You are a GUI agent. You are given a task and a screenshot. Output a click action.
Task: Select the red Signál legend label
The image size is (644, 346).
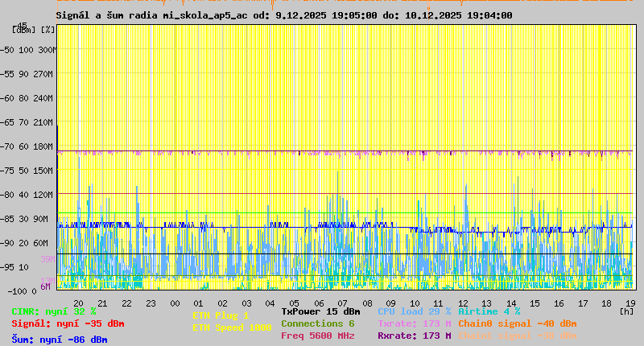click(x=68, y=323)
